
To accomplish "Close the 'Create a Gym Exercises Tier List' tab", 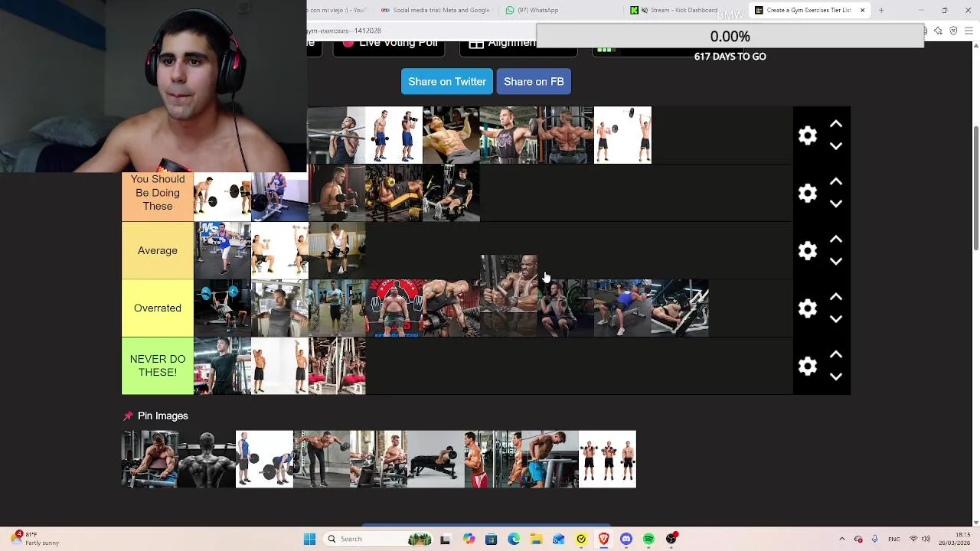I will tap(862, 10).
